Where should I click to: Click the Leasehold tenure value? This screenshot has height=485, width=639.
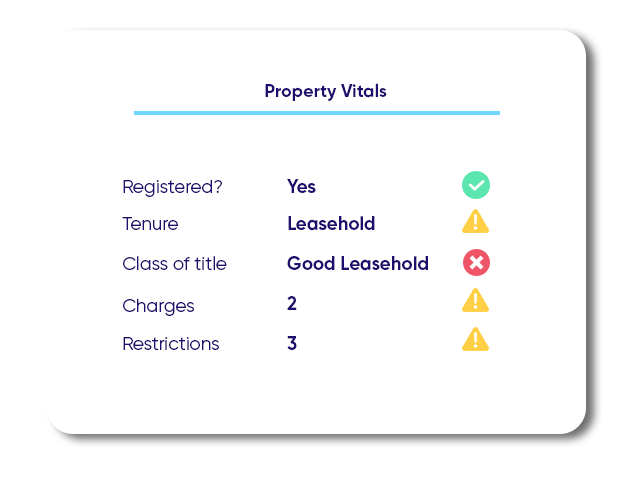(x=331, y=223)
